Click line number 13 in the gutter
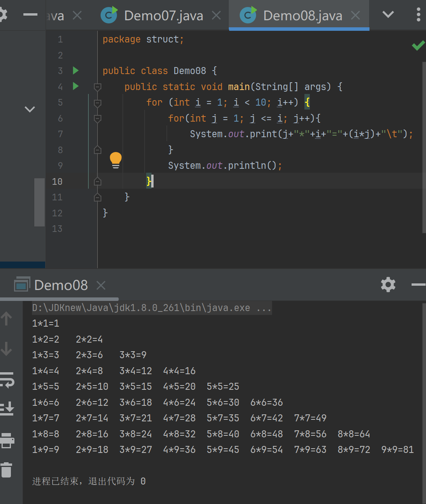This screenshot has width=426, height=504. (57, 229)
